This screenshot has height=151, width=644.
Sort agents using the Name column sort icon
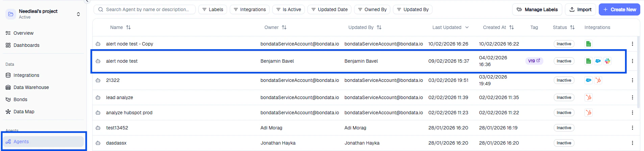pyautogui.click(x=128, y=27)
